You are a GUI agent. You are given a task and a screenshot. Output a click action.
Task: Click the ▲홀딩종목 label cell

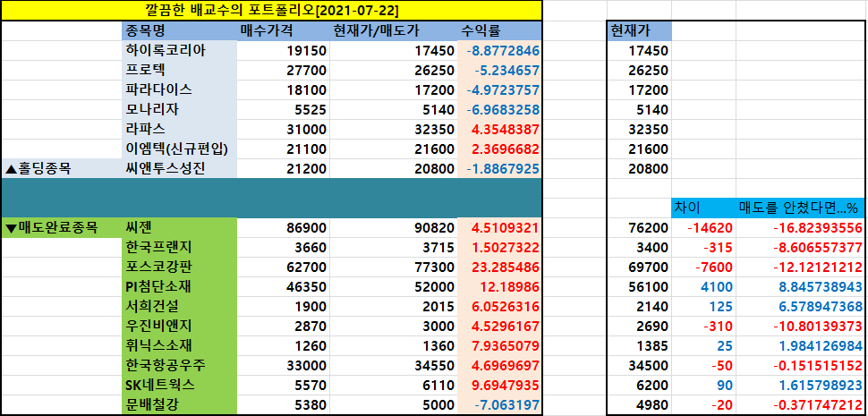click(62, 168)
